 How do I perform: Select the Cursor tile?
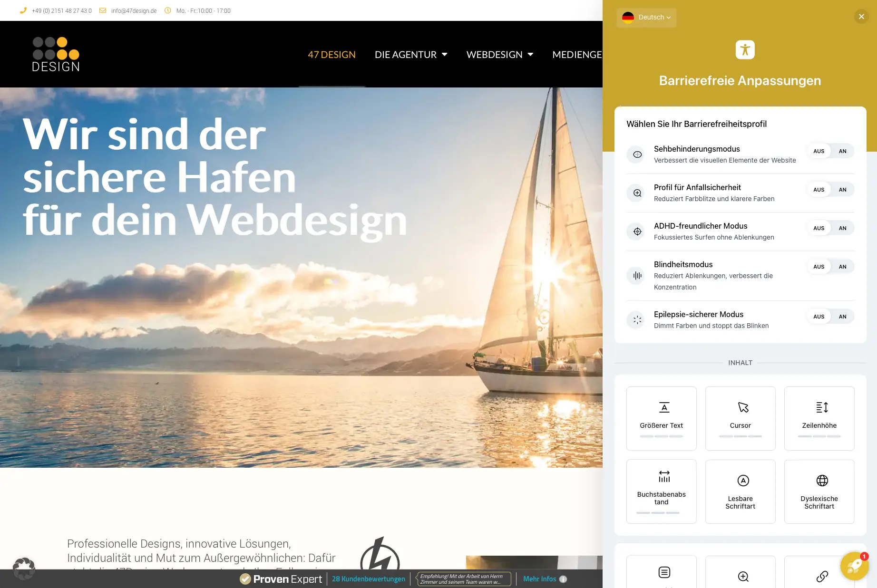[740, 418]
